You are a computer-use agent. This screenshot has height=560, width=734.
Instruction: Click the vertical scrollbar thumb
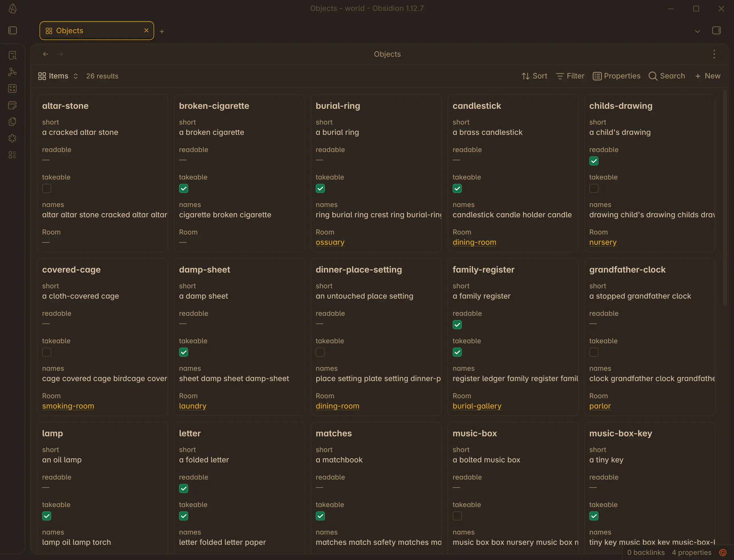[725, 197]
